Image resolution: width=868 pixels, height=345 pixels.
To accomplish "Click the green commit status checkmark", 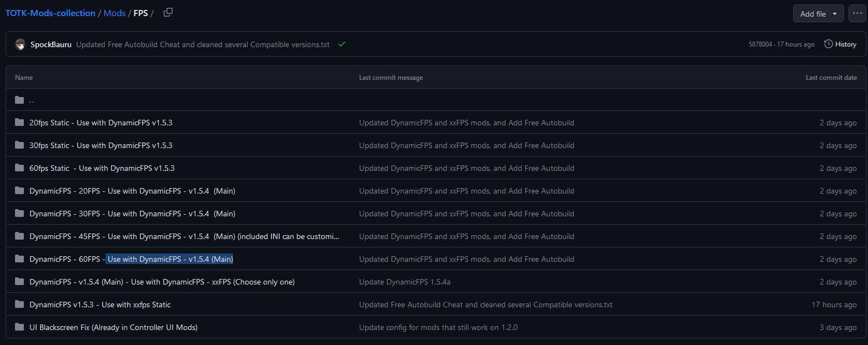I will tap(341, 44).
